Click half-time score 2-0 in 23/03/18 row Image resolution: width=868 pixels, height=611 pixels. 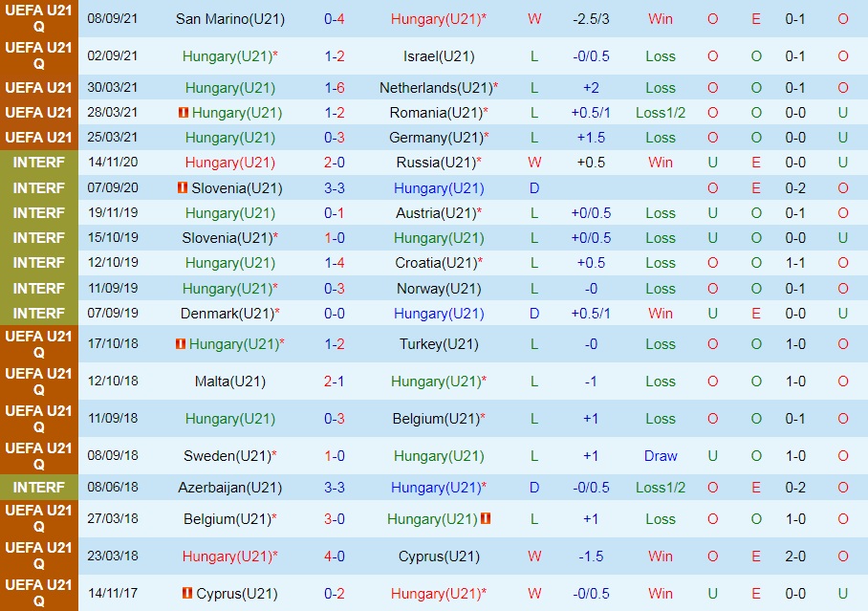pyautogui.click(x=795, y=556)
